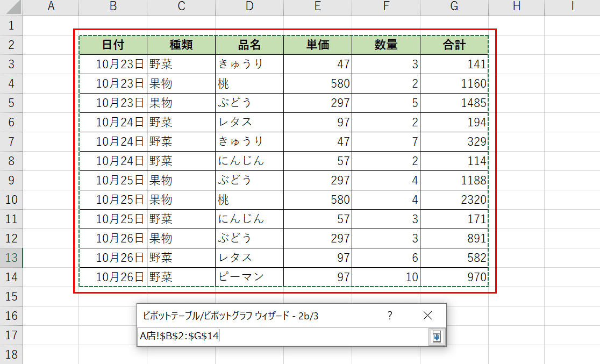Select row 18 header

pyautogui.click(x=11, y=354)
